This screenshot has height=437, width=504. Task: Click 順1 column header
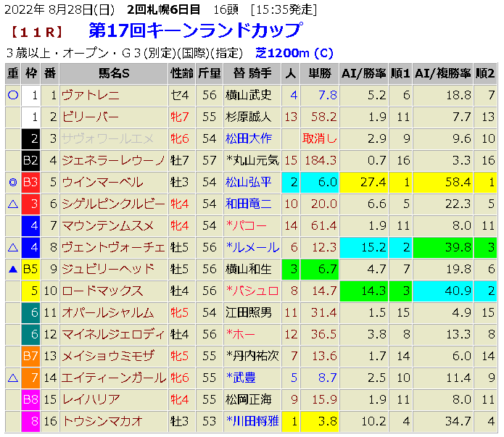400,74
